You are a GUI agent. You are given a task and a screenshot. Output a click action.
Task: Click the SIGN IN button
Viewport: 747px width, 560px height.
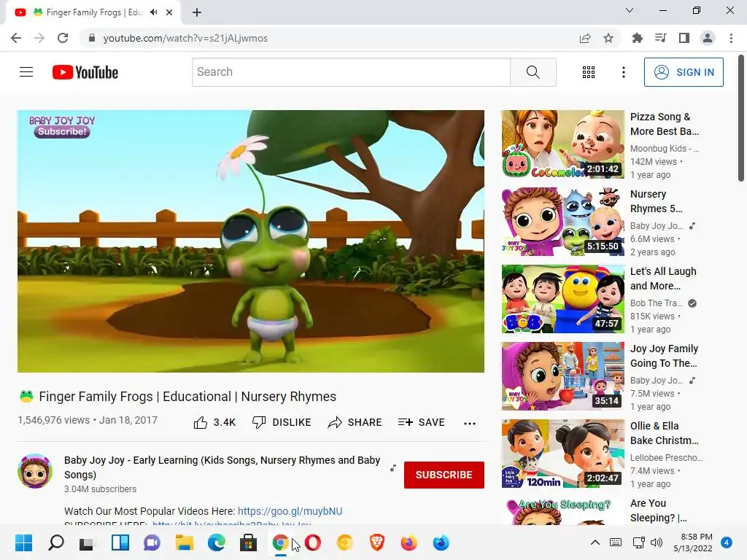point(684,72)
